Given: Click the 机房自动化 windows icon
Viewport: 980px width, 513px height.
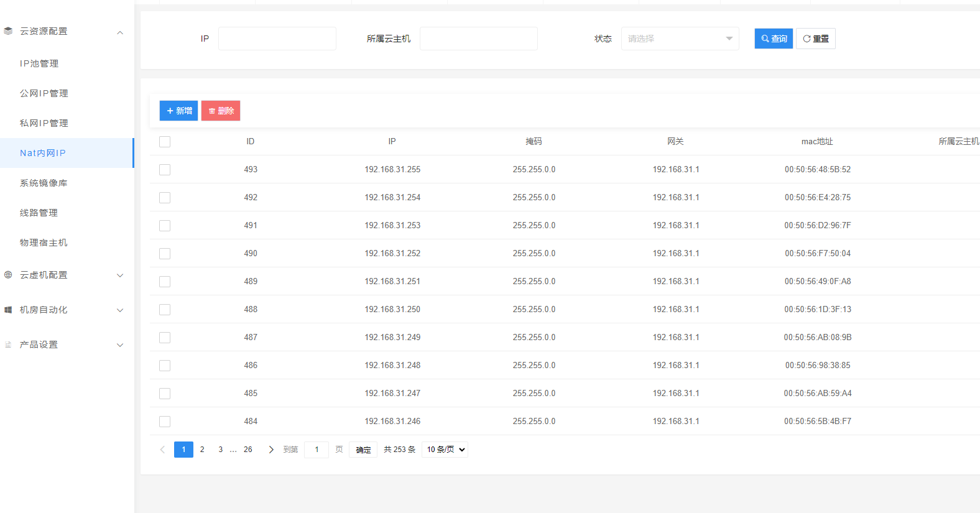Looking at the screenshot, I should 8,310.
